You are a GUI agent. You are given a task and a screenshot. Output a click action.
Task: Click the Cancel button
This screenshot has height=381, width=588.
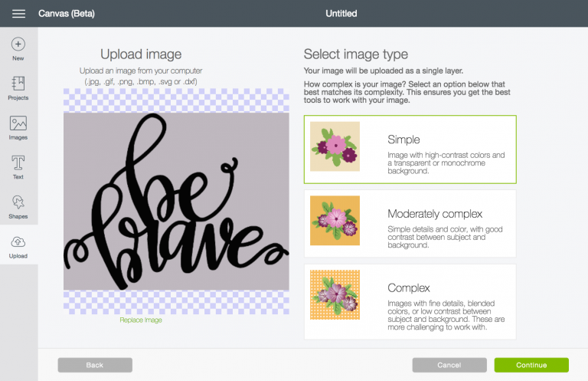[449, 365]
